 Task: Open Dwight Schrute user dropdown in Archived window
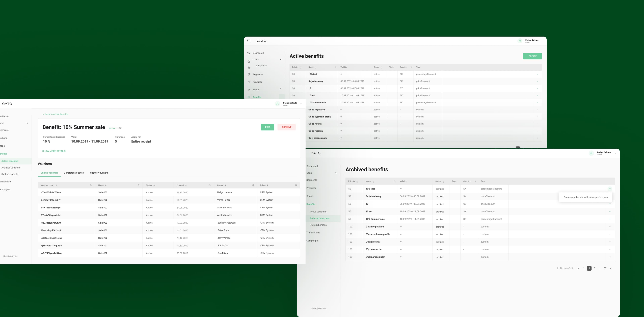615,153
